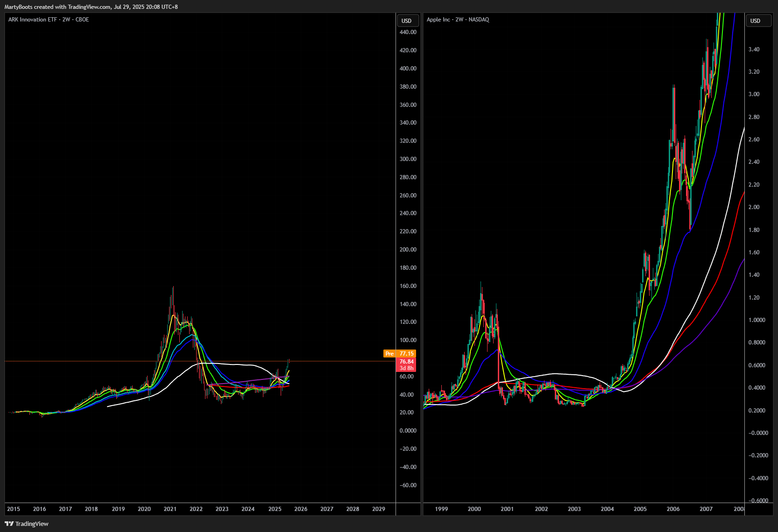Click 1.80 on the Apple price axis
778x532 pixels.
click(754, 230)
